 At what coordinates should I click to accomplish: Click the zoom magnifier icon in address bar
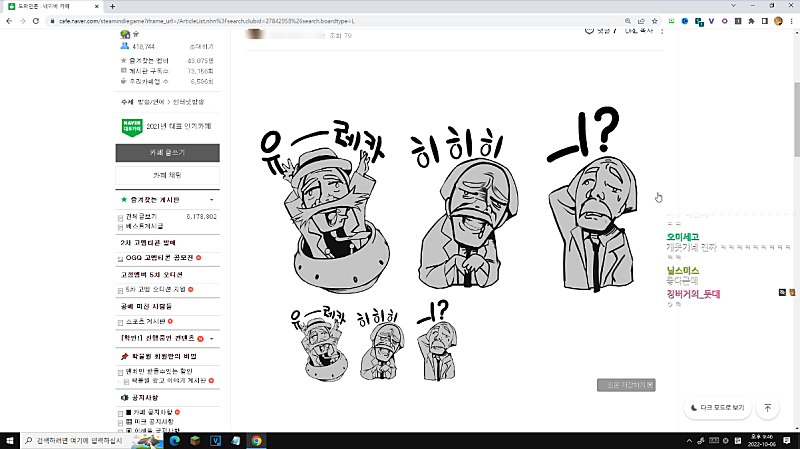[x=628, y=21]
